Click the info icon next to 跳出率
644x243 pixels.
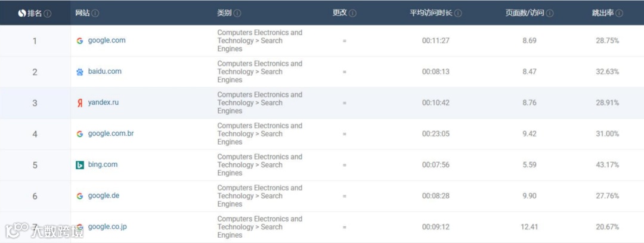[x=620, y=14]
